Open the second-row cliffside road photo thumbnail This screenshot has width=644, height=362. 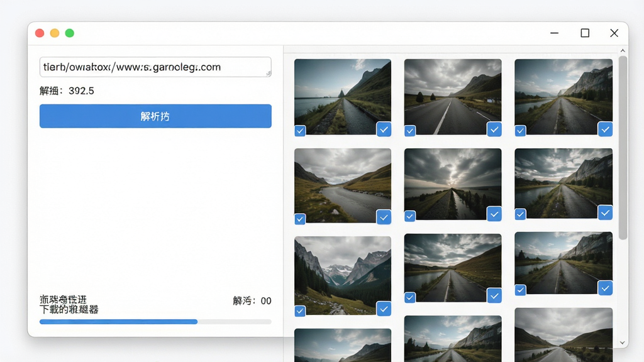(563, 183)
